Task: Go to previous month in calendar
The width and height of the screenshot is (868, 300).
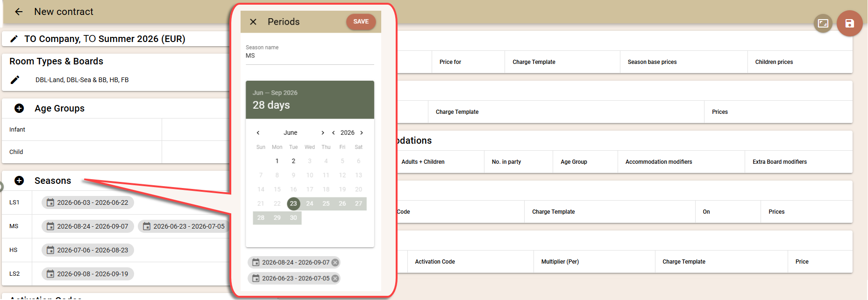Action: (x=258, y=133)
